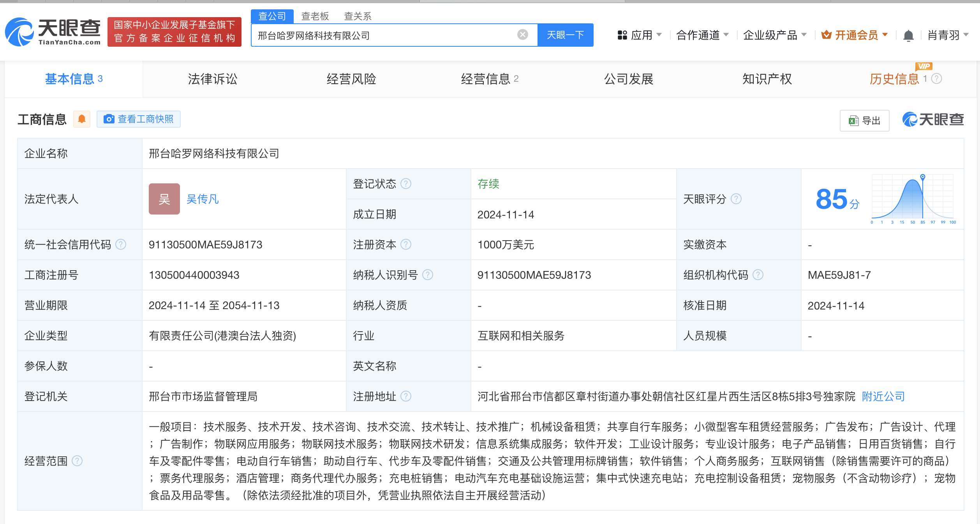The width and height of the screenshot is (980, 524).
Task: Click help icon next to 登记状态
Action: pyautogui.click(x=406, y=183)
